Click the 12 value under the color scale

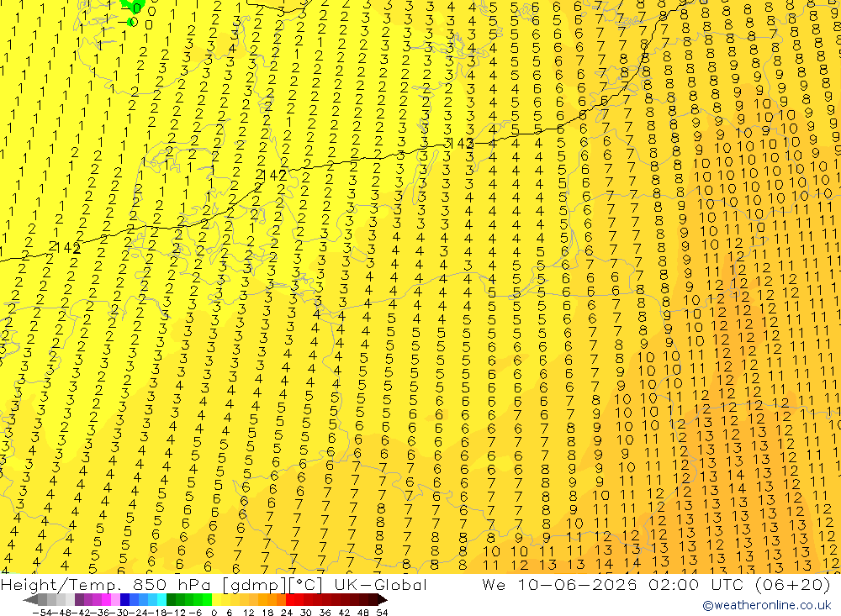click(248, 613)
